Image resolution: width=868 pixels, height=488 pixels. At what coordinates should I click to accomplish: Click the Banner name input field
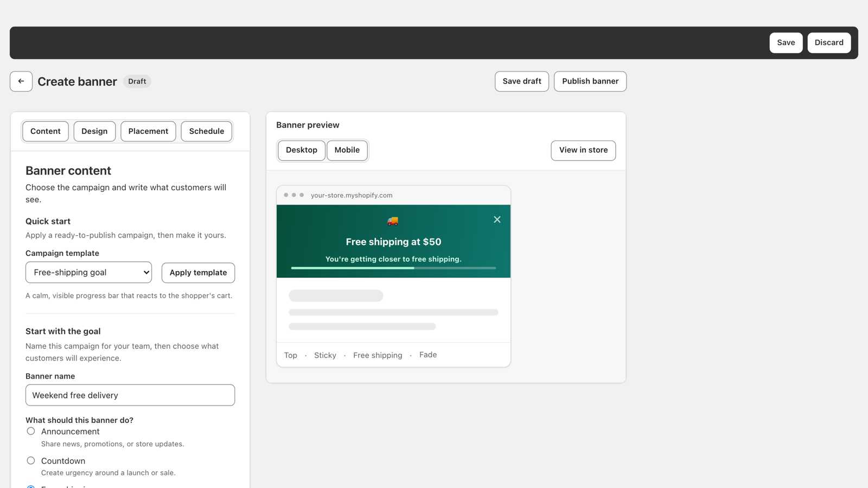(130, 395)
